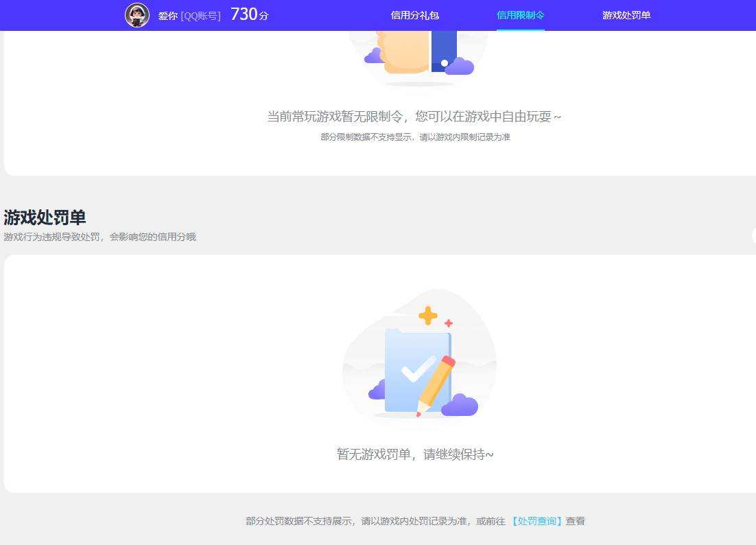Click the checklist and pencil illustration
The width and height of the screenshot is (756, 545).
click(x=419, y=356)
